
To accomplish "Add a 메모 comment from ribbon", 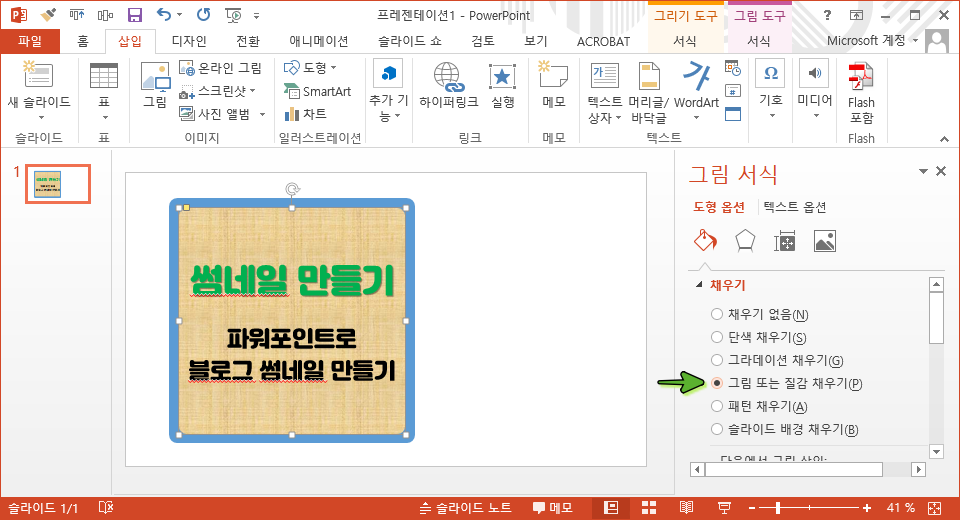I will [553, 86].
